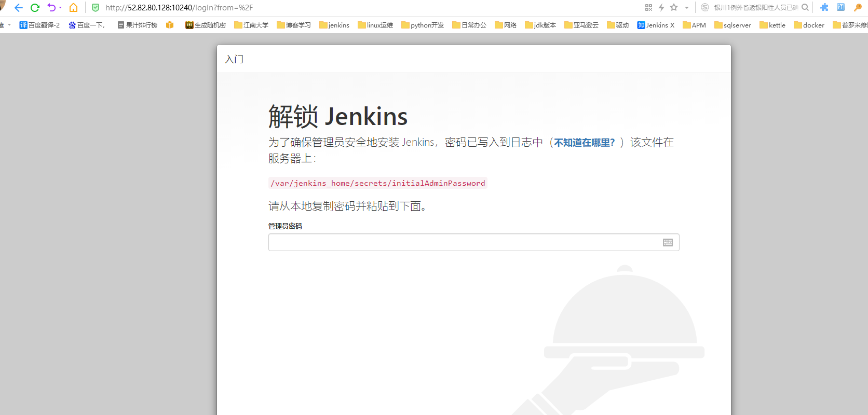Screen dimensions: 868x415
Task: Open the orange key password icon
Action: click(858, 7)
